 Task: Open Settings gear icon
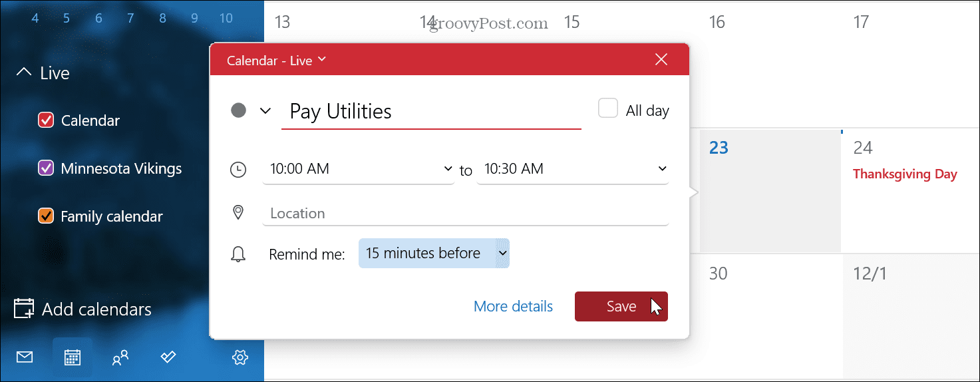click(240, 357)
